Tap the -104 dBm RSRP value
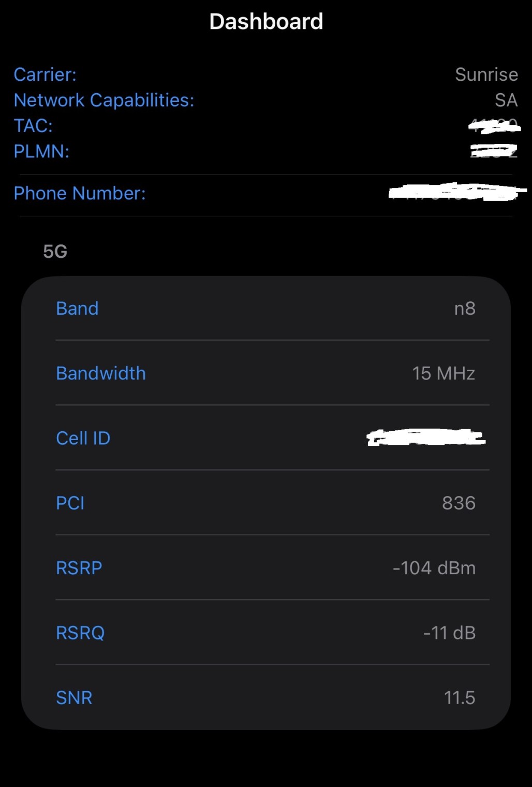This screenshot has height=787, width=532. (434, 568)
